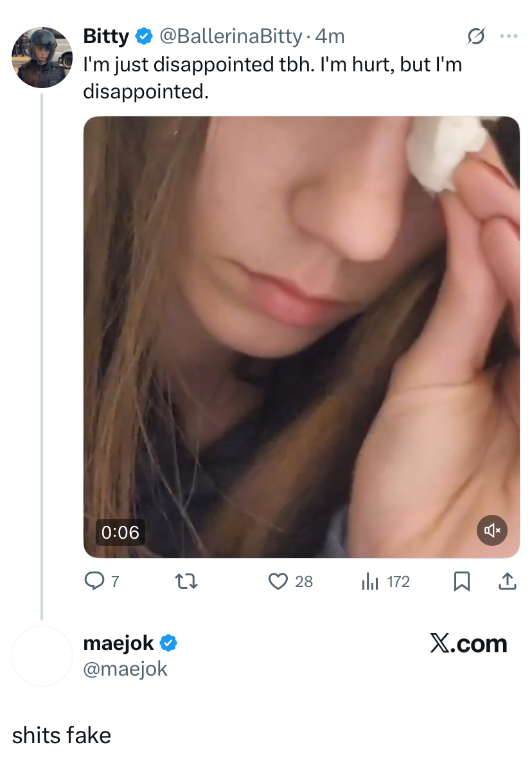Repost the Bitty tweet

point(186,582)
